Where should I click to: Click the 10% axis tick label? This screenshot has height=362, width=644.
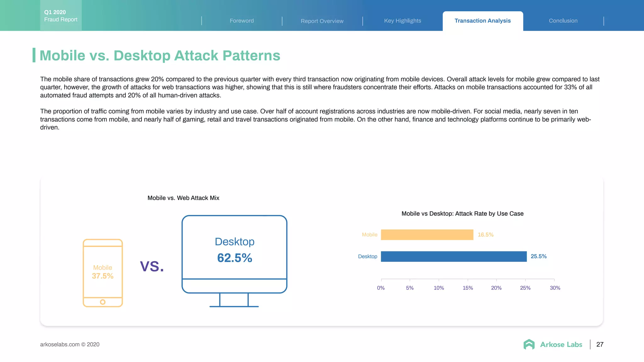tap(439, 288)
